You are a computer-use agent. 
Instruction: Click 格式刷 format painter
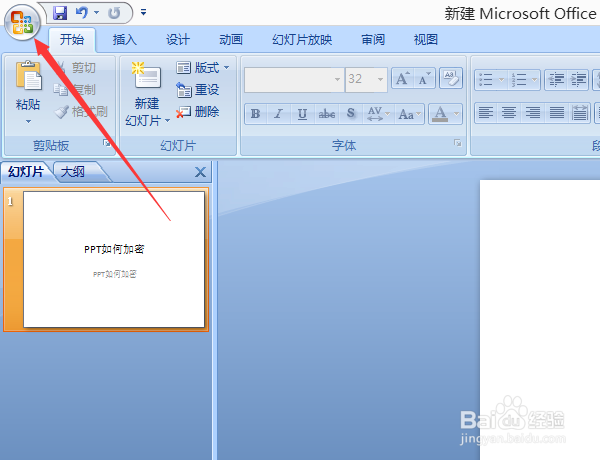click(x=81, y=112)
